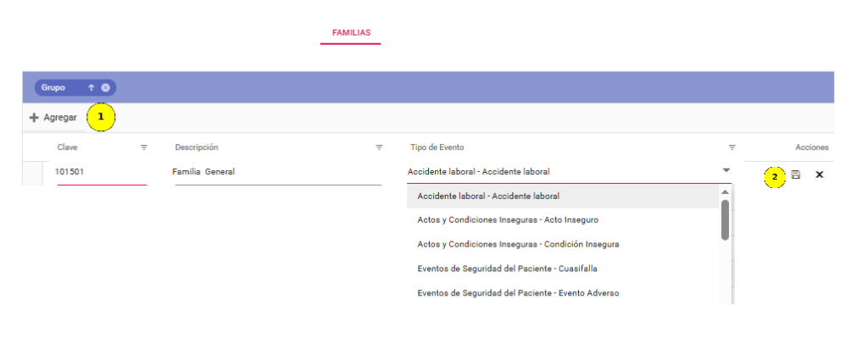Image resolution: width=868 pixels, height=349 pixels.
Task: Toggle sort direction arrow on Grupo chip
Action: pyautogui.click(x=92, y=87)
